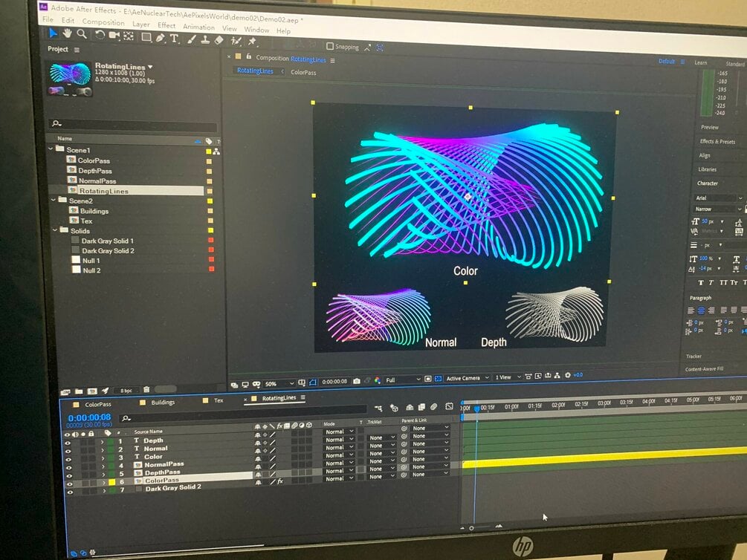Hide the DepthPass layer
The image size is (747, 560).
(69, 476)
